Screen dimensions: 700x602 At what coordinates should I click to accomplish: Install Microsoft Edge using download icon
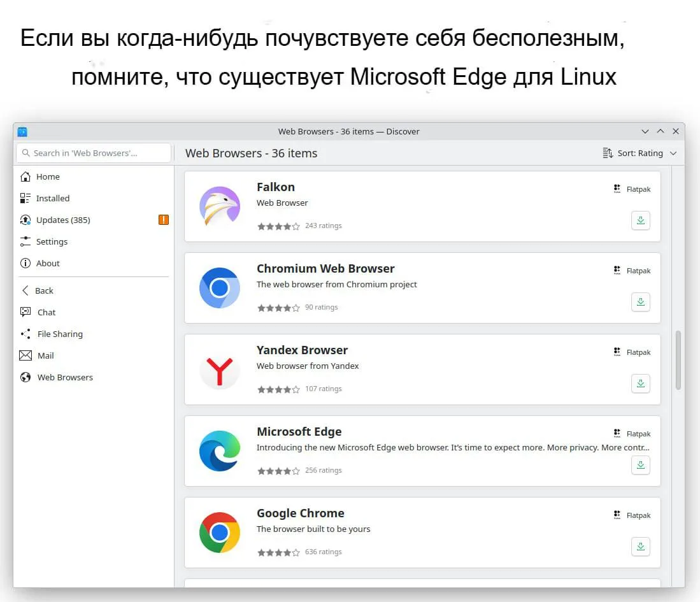point(640,465)
